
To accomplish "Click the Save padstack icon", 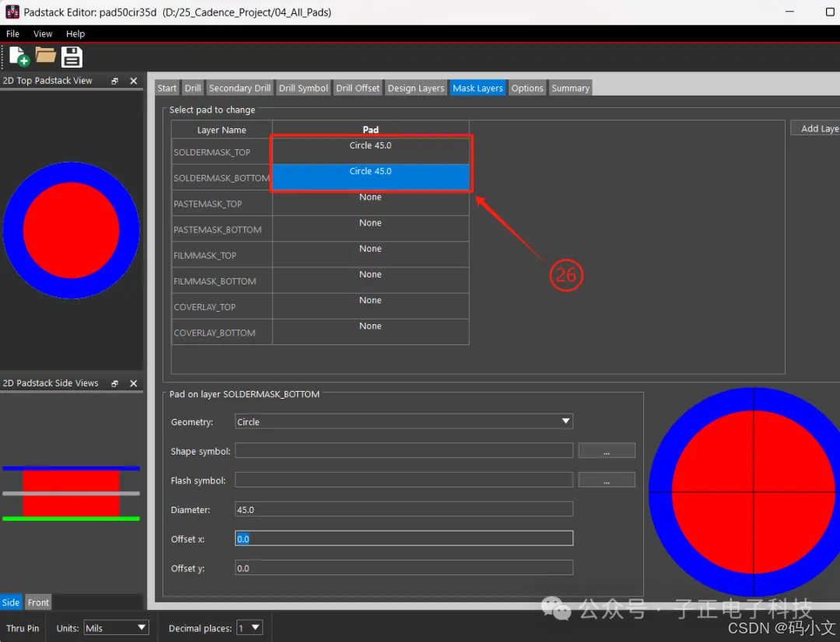I will point(72,57).
